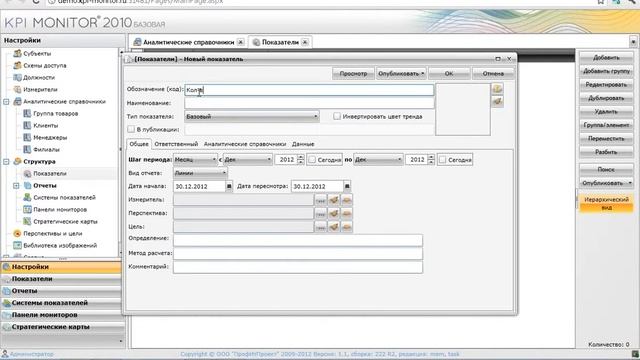The width and height of the screenshot is (640, 360).
Task: Click the Добавить группу button
Action: [606, 71]
